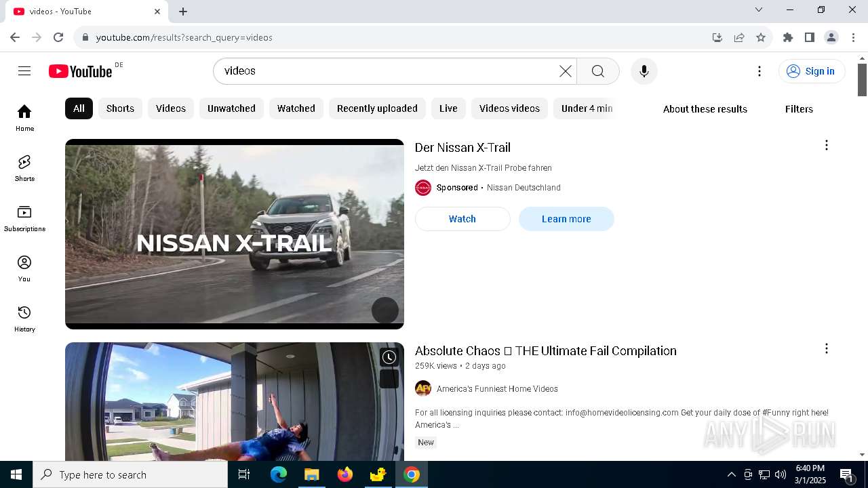Click the Nissan X-Trail video thumbnail
The image size is (868, 488).
235,234
